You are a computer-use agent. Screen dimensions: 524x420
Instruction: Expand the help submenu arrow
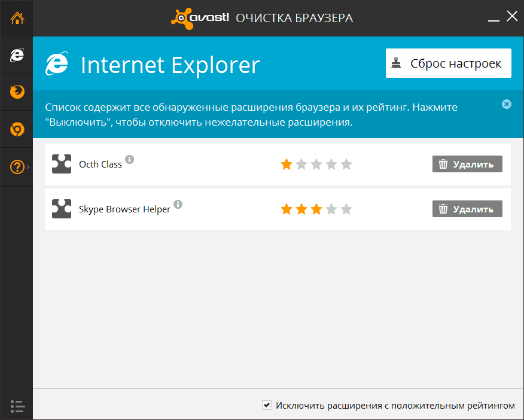[28, 167]
